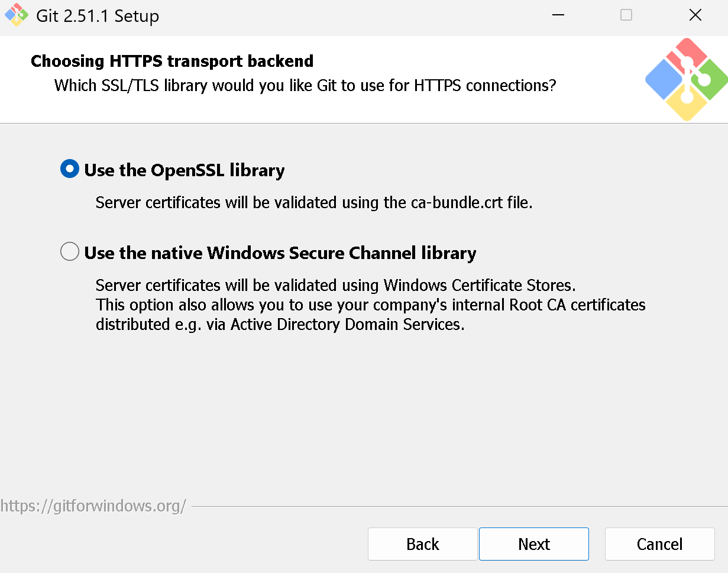
Task: Cancel the Git installation
Action: (659, 544)
